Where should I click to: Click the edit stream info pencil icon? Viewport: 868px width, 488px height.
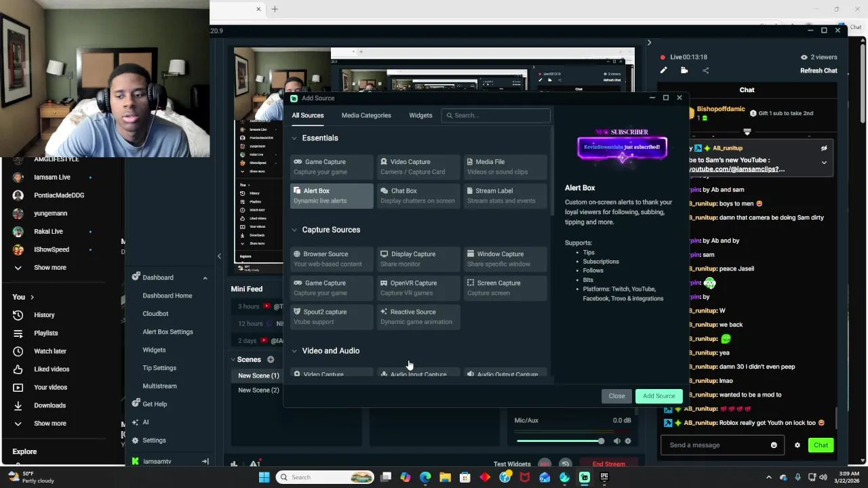[664, 70]
